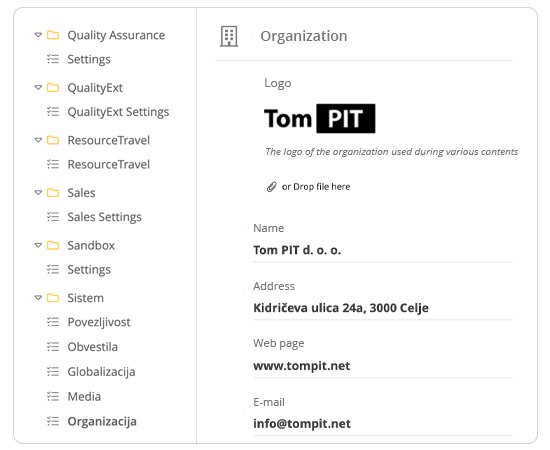This screenshot has height=450, width=550.
Task: Click the Web page field www.tompit.net
Action: 383,366
